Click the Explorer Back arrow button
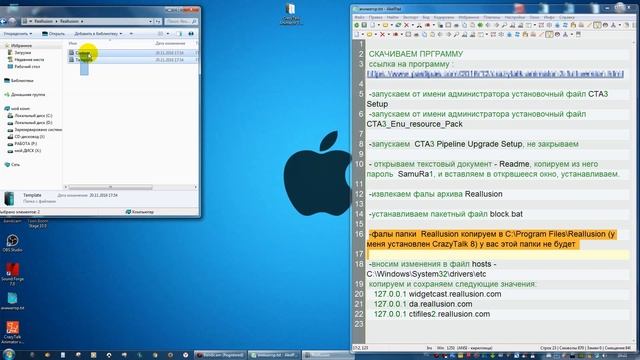640x360 pixels. pyautogui.click(x=3, y=21)
